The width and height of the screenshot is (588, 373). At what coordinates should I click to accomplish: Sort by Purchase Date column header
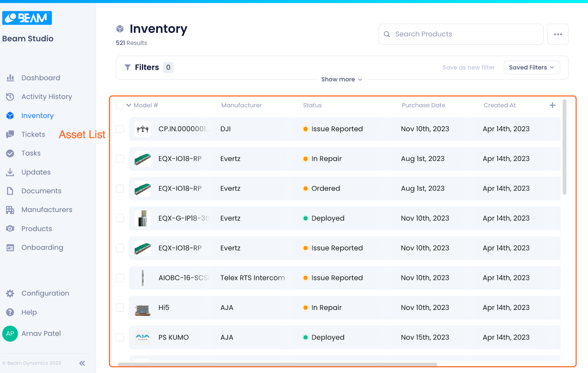pyautogui.click(x=423, y=105)
